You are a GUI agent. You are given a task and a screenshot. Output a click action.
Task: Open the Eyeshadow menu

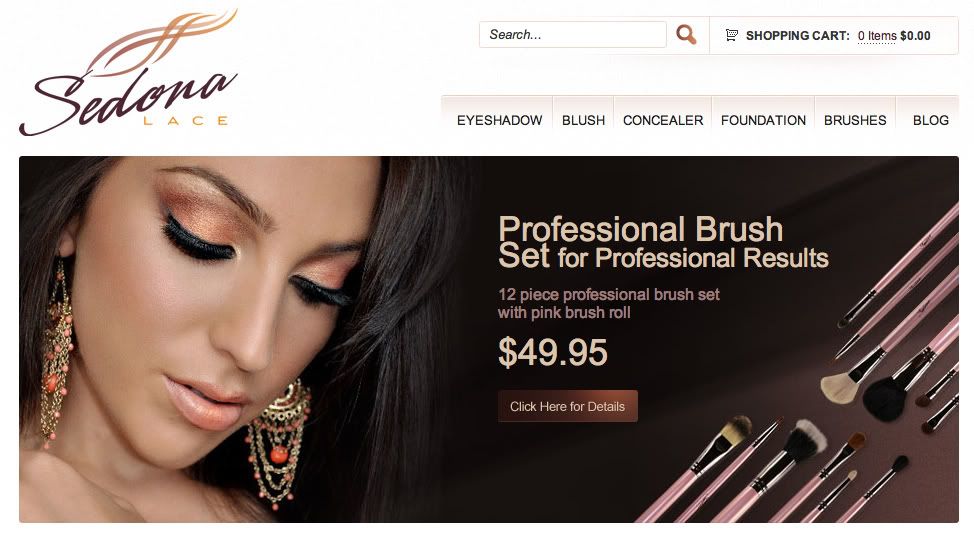click(x=499, y=120)
